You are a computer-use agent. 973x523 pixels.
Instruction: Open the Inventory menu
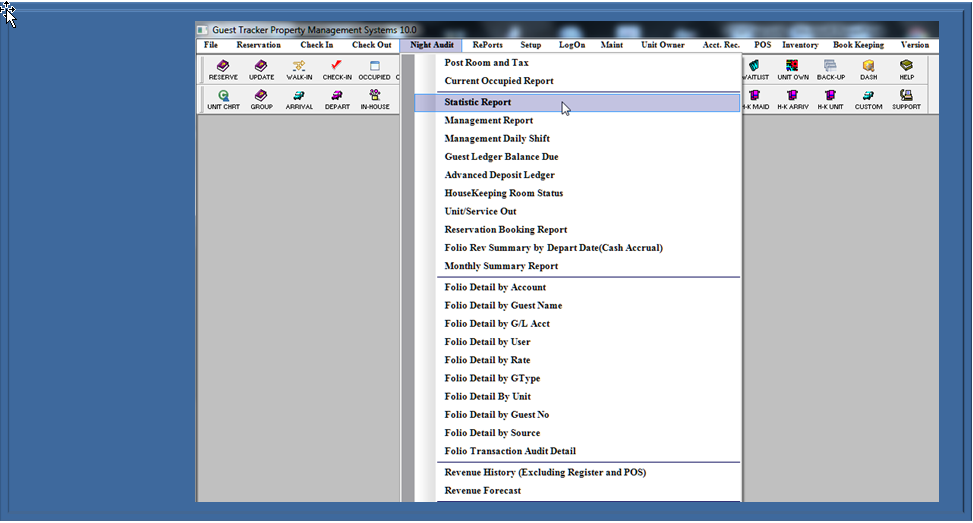click(800, 45)
